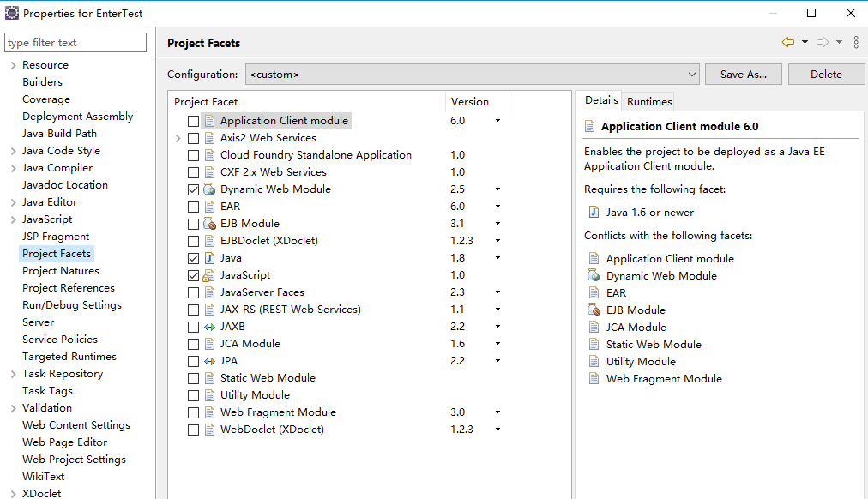Uncheck the Dynamic Web Module facet
868x499 pixels.
[193, 189]
